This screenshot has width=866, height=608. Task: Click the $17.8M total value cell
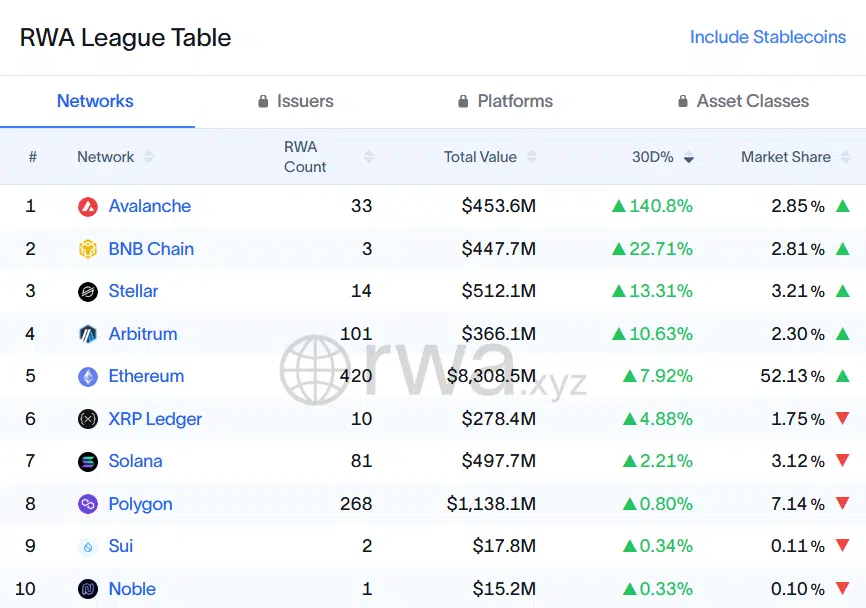504,546
